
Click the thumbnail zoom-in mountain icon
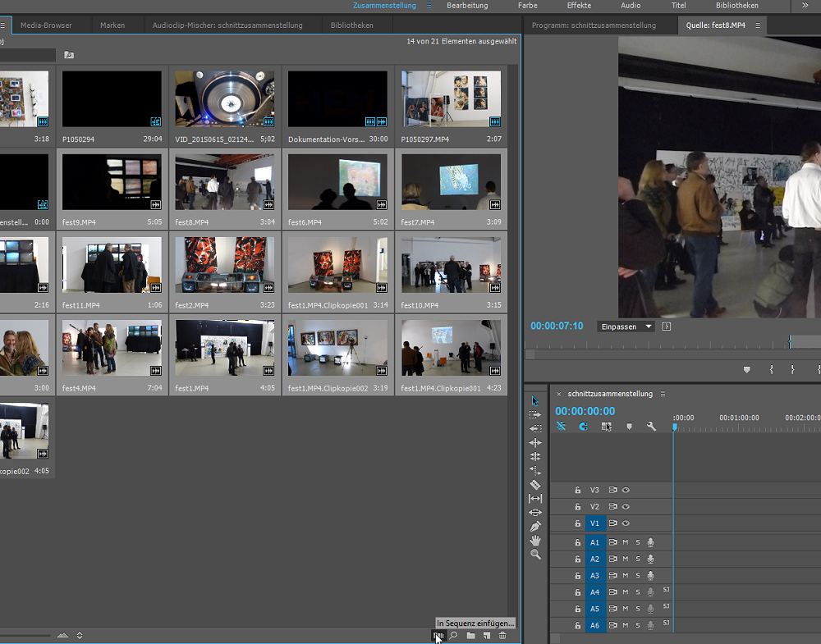click(63, 636)
